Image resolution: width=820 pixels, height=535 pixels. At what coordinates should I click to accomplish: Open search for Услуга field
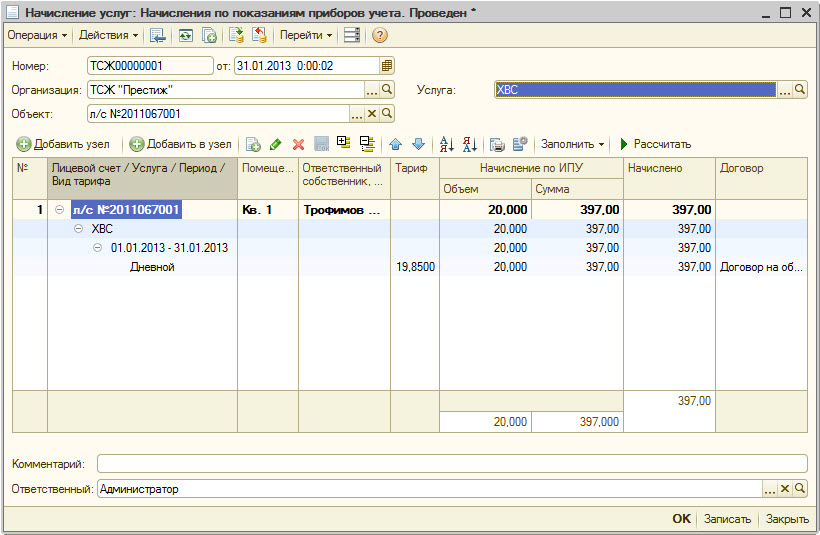coord(800,90)
